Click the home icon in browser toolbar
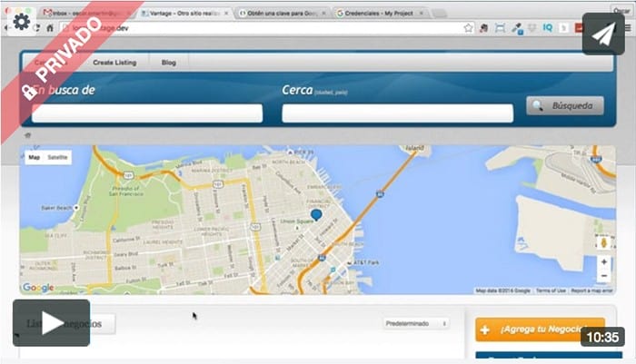 click(50, 28)
